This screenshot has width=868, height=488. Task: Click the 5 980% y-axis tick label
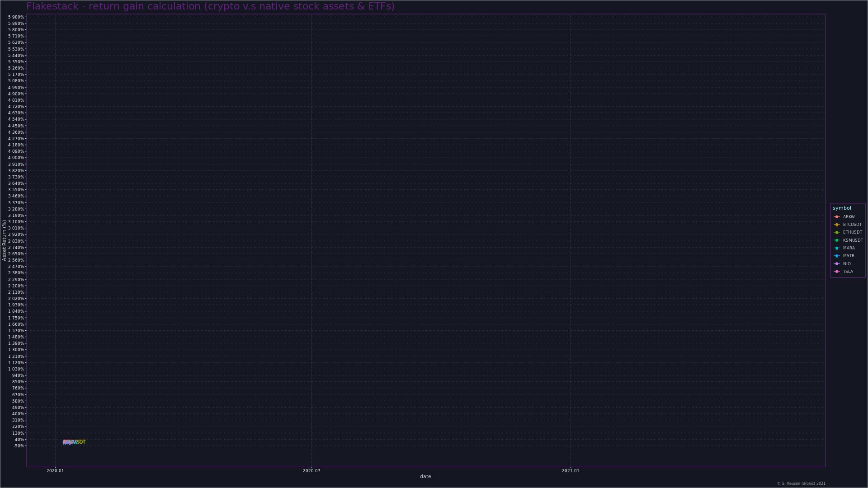point(16,17)
